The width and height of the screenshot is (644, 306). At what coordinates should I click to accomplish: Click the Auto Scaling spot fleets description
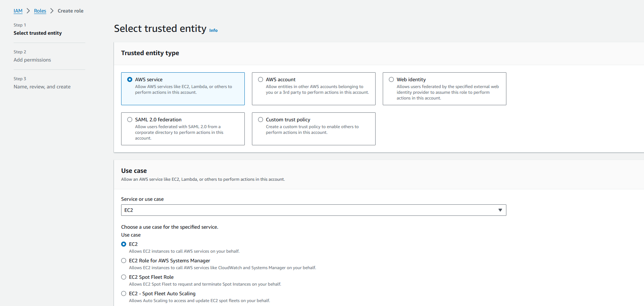[x=200, y=301]
